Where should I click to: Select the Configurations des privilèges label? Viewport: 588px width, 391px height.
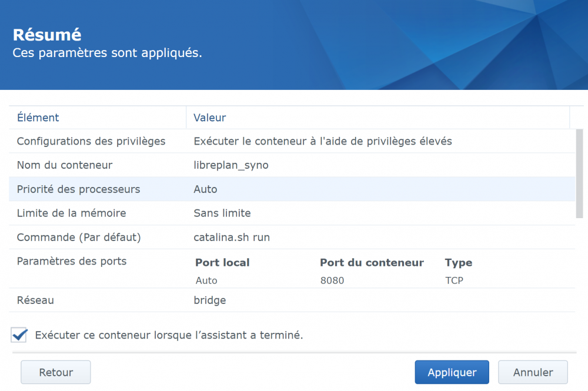pyautogui.click(x=91, y=141)
